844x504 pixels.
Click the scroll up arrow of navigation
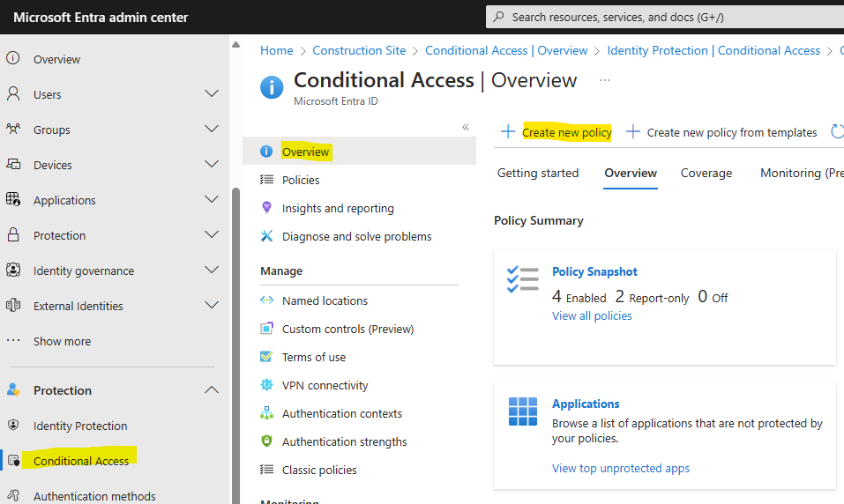point(235,45)
